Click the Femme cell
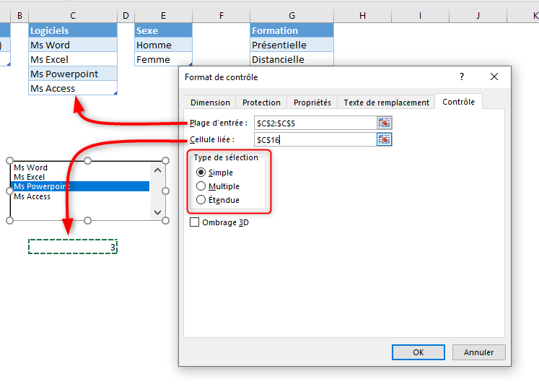The width and height of the screenshot is (539, 392). pos(163,59)
